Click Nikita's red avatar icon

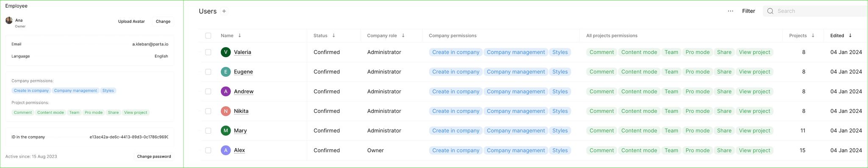(225, 111)
